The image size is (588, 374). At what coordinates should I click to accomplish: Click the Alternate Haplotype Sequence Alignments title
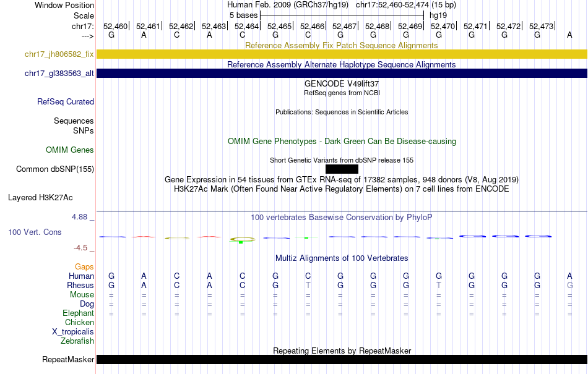click(342, 64)
